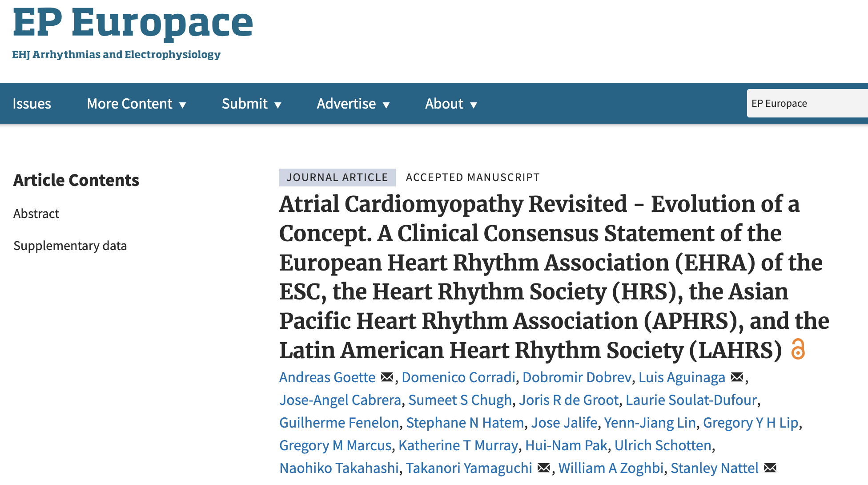Go to Issues in the navigation bar
This screenshot has height=485, width=868.
point(32,104)
